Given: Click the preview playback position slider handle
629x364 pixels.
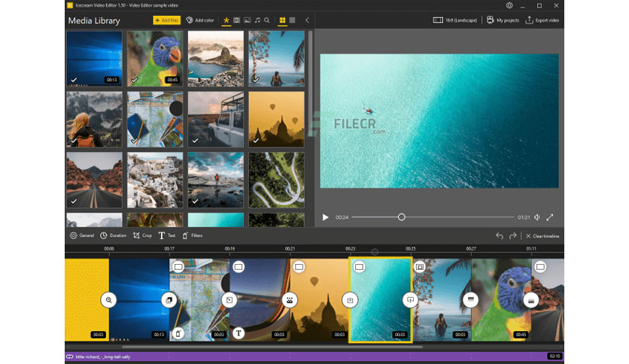Looking at the screenshot, I should click(x=401, y=217).
